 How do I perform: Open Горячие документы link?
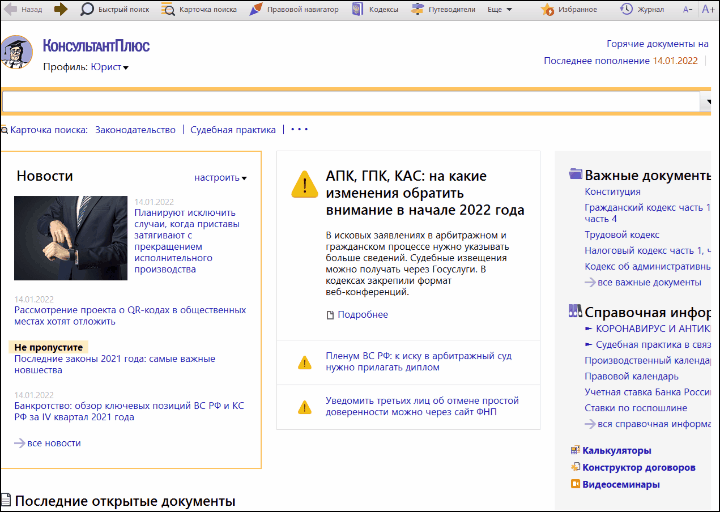tap(658, 44)
